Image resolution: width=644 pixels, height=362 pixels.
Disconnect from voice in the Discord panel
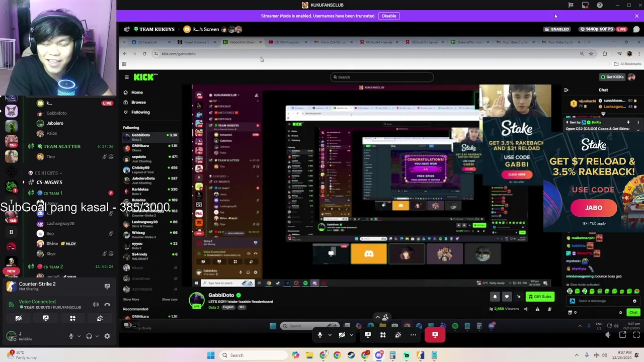(x=107, y=305)
